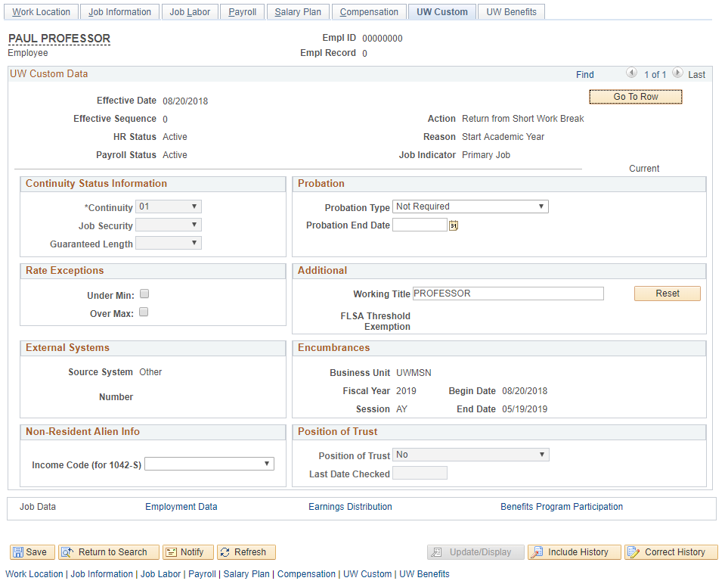Click Salary Plan link in the footer
Image resolution: width=728 pixels, height=584 pixels.
246,573
